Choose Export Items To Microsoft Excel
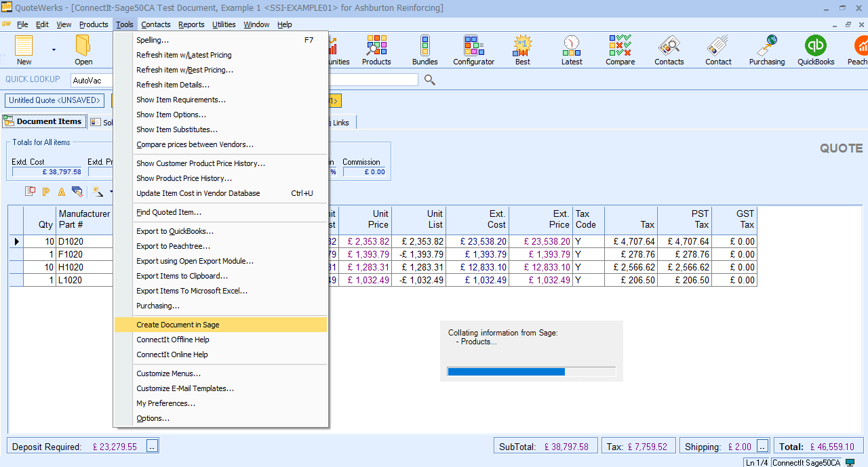The image size is (868, 467). 192,291
